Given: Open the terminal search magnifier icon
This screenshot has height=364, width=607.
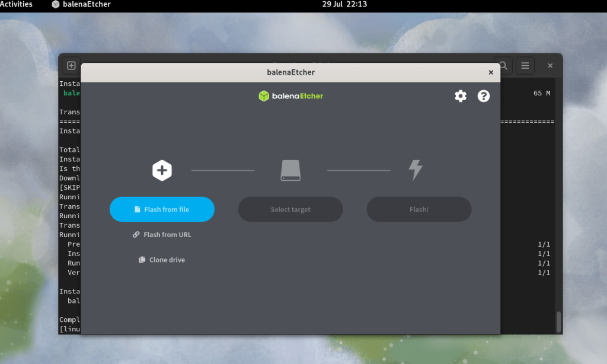Looking at the screenshot, I should (502, 65).
